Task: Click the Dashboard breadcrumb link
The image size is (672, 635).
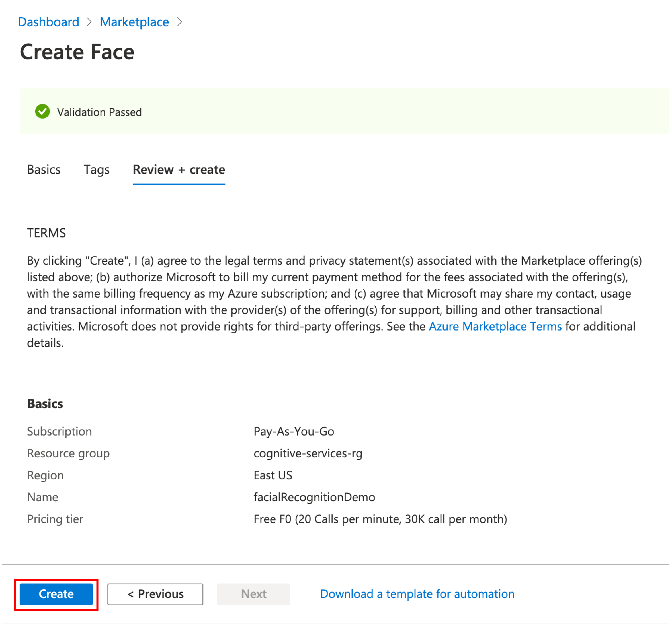Action: point(48,22)
